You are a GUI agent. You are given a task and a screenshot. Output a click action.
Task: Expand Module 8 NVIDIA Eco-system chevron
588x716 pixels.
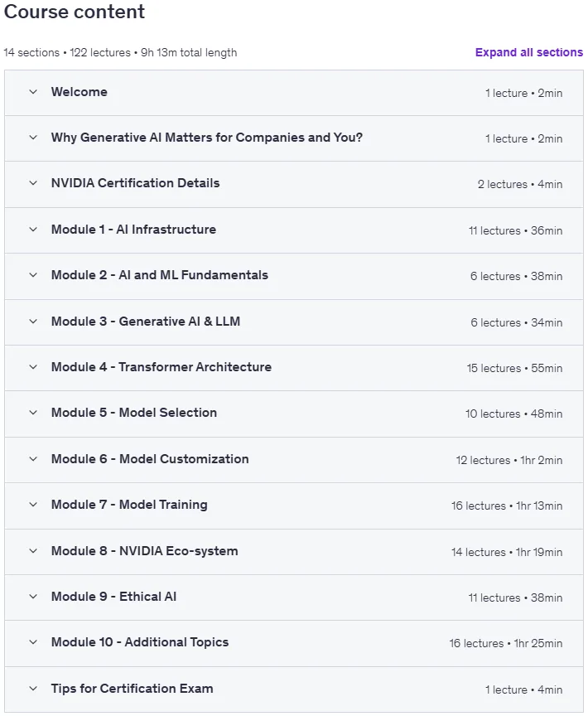click(33, 551)
